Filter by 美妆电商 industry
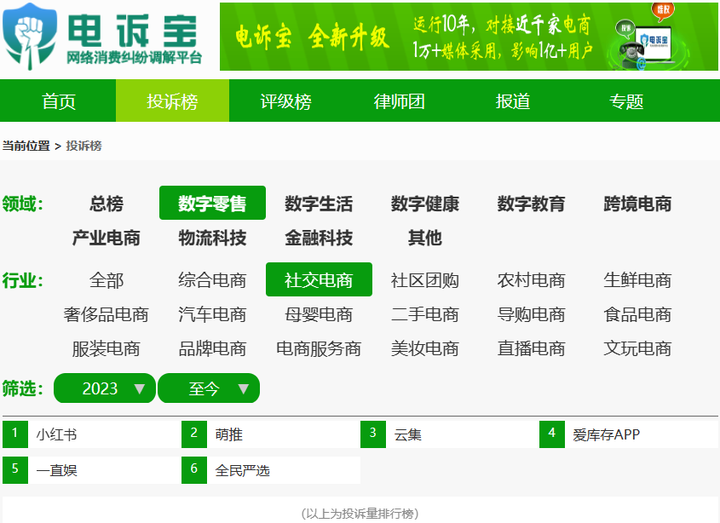 click(425, 349)
